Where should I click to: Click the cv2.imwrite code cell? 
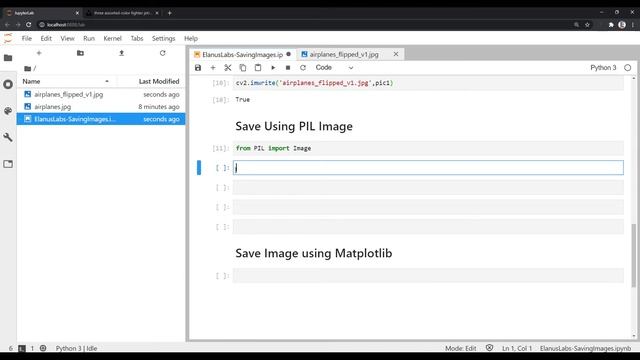pos(428,83)
